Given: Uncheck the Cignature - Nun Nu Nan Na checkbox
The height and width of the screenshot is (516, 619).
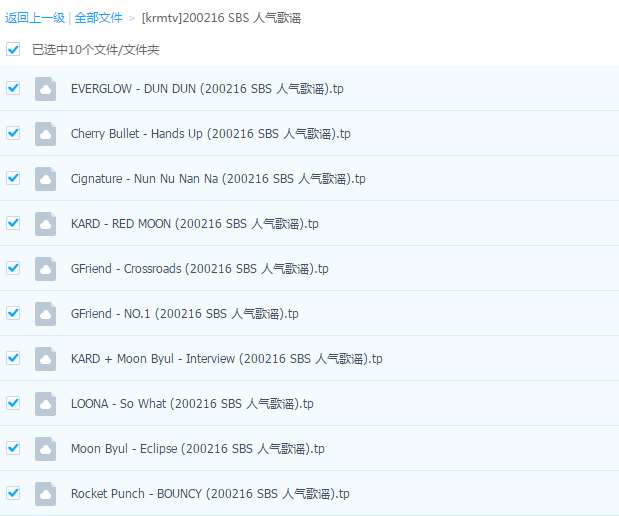Looking at the screenshot, I should tap(13, 178).
